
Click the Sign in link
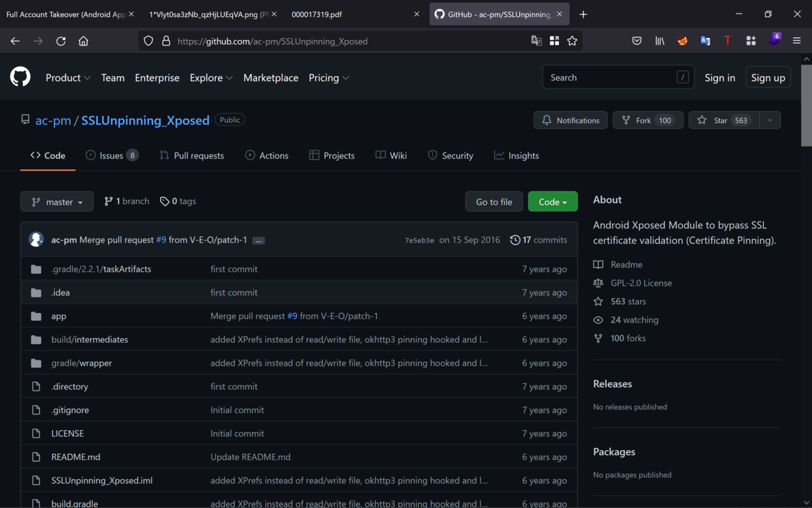click(x=720, y=78)
